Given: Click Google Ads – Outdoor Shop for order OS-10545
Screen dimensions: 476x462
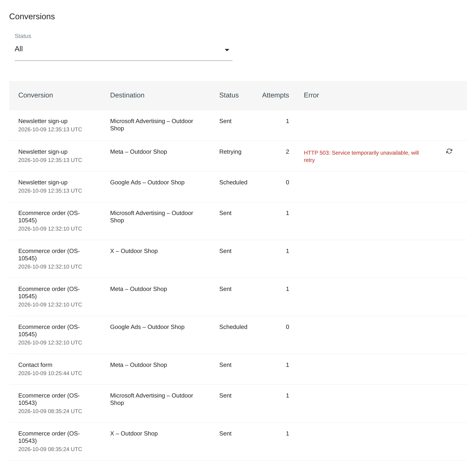Looking at the screenshot, I should coord(147,327).
